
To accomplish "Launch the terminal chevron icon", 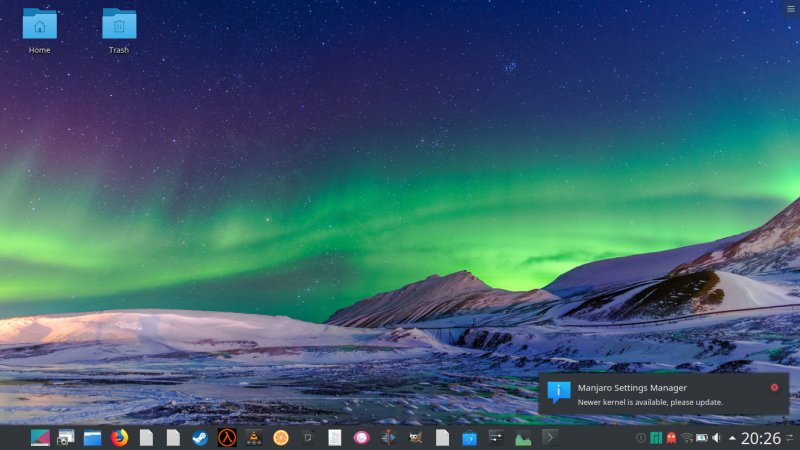I will click(550, 438).
